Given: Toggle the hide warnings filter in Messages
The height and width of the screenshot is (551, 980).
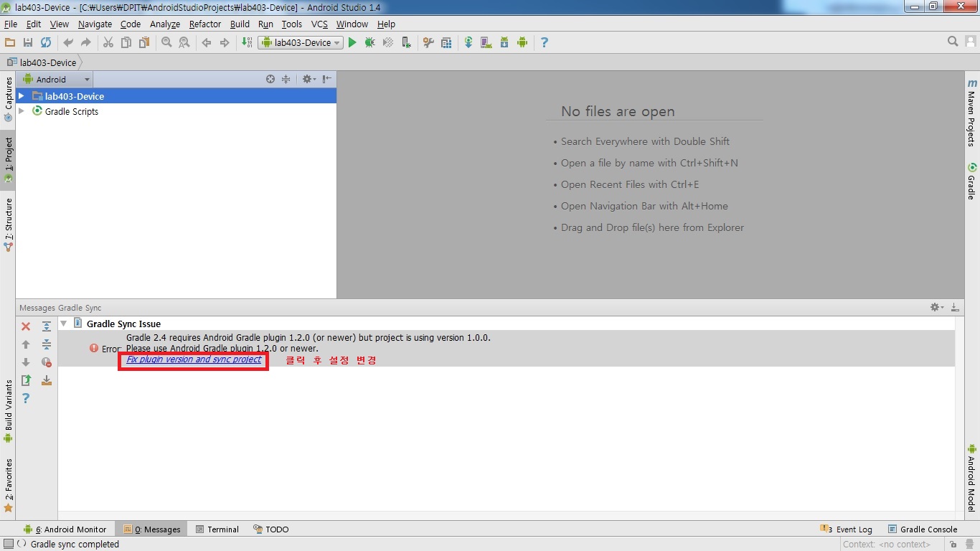Looking at the screenshot, I should (47, 362).
